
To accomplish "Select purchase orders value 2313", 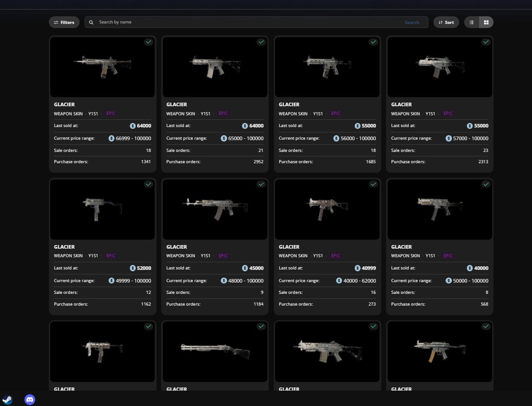I will 483,162.
